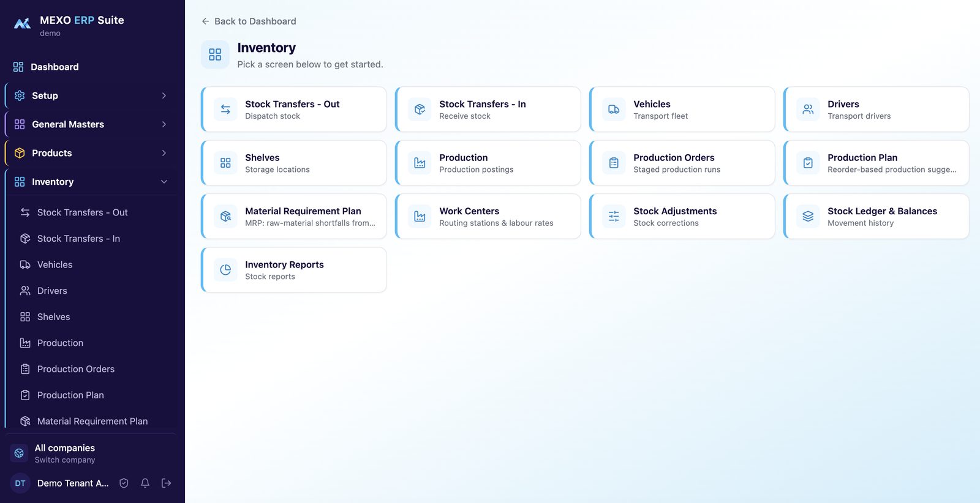This screenshot has height=503, width=980.
Task: Select Shelves in the sidebar menu
Action: [95, 317]
